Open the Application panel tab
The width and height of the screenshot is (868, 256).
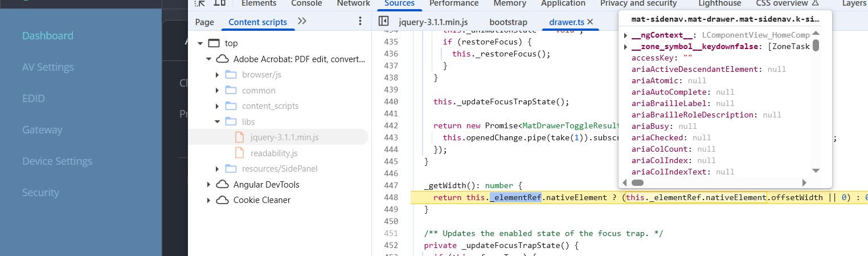[563, 3]
